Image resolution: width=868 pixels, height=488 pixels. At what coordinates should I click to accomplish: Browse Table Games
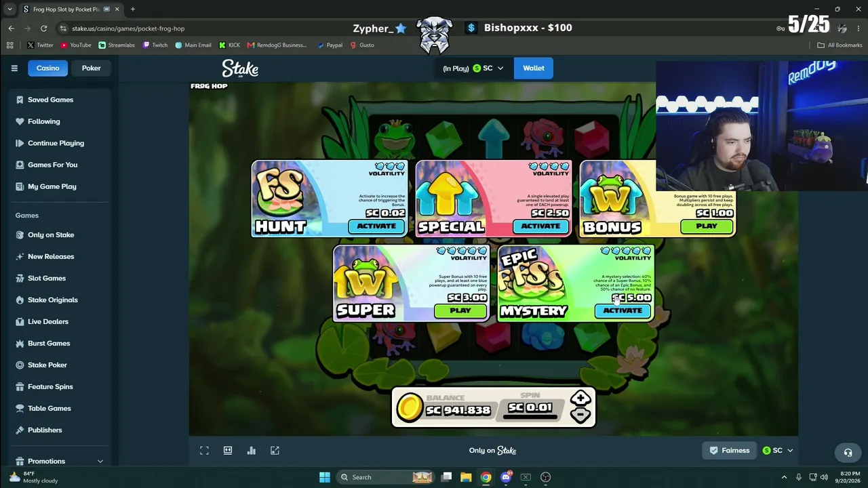click(x=60, y=408)
